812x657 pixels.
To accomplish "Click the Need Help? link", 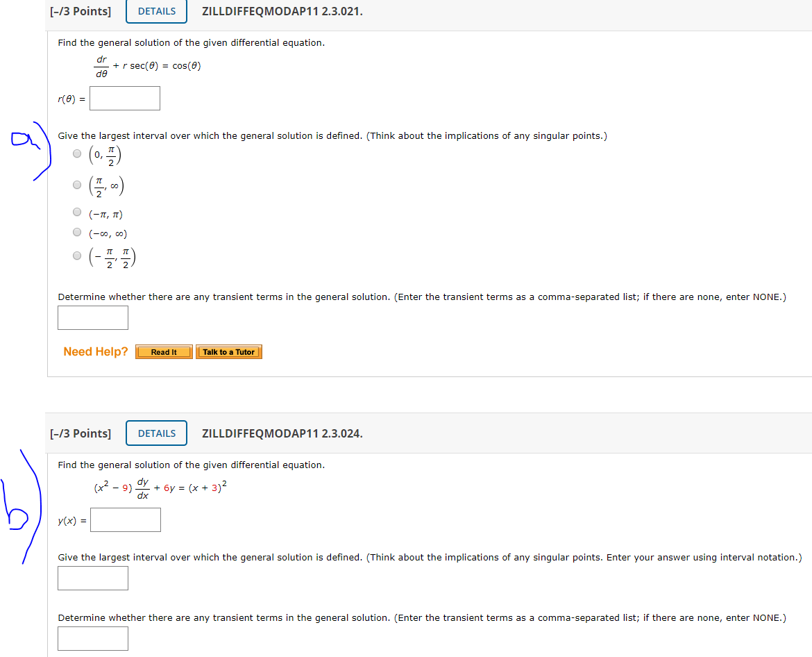I will (95, 351).
